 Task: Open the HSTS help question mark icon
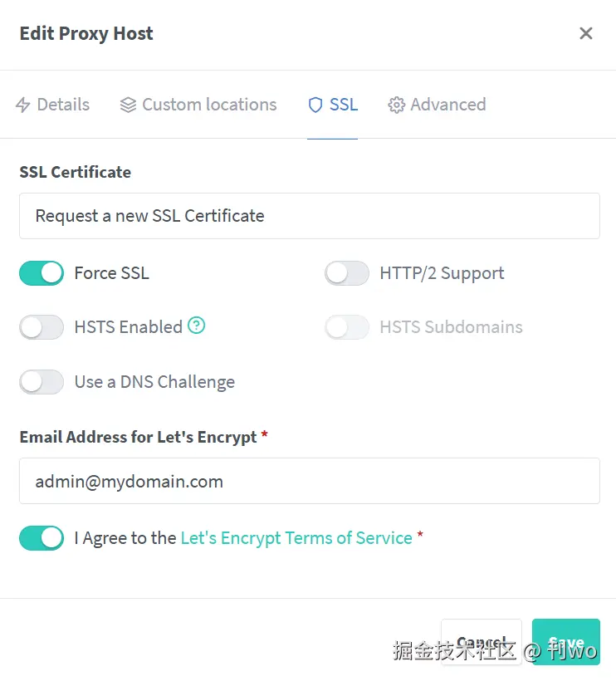[196, 326]
